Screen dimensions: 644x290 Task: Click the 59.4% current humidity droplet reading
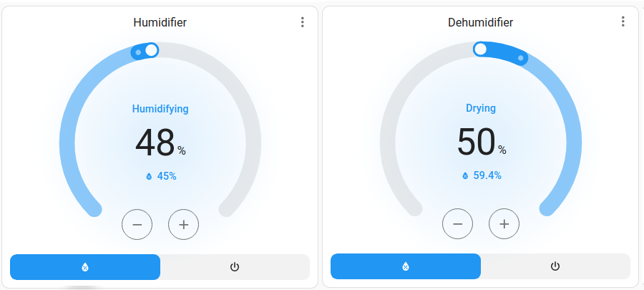tap(482, 175)
